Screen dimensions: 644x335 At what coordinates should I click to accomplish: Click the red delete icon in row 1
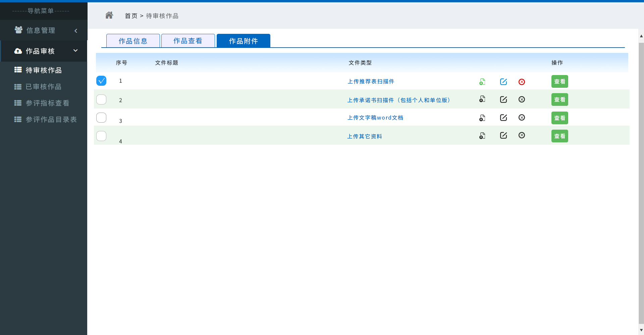coord(522,82)
